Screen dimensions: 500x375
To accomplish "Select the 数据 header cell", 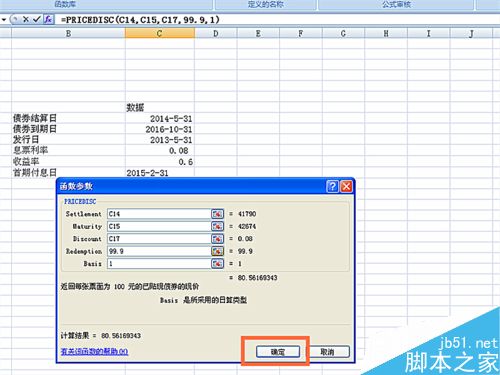I will tap(160, 108).
